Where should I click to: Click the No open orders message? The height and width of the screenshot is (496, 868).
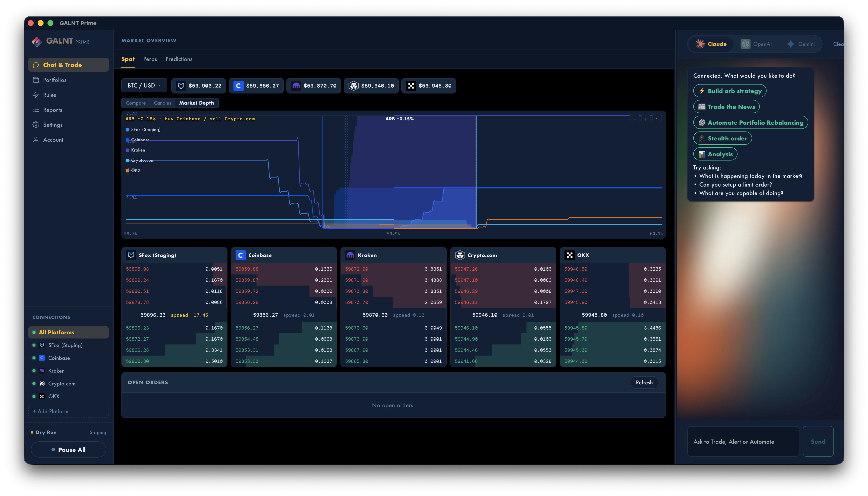click(393, 405)
